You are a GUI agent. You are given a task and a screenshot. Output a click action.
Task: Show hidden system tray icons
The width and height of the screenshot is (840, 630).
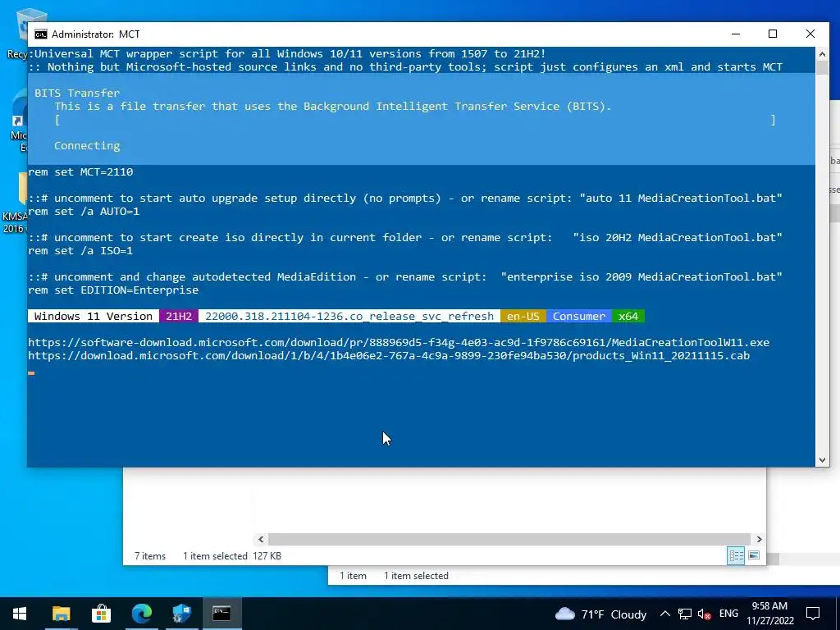tap(664, 614)
